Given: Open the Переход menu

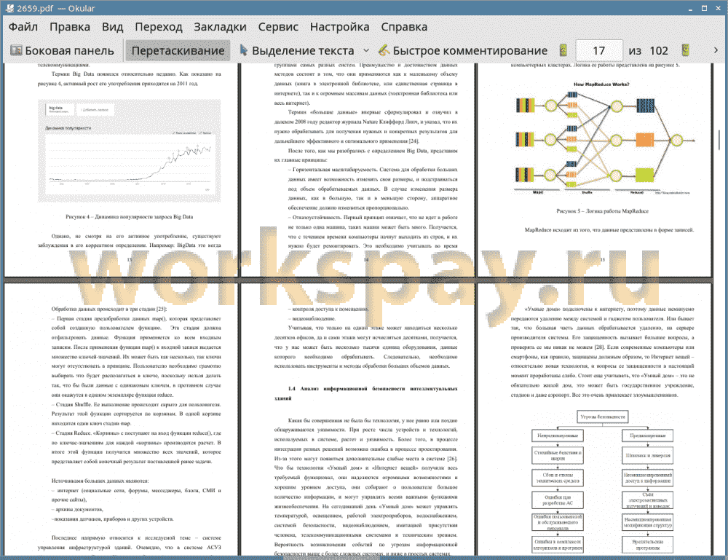Looking at the screenshot, I should (x=158, y=27).
